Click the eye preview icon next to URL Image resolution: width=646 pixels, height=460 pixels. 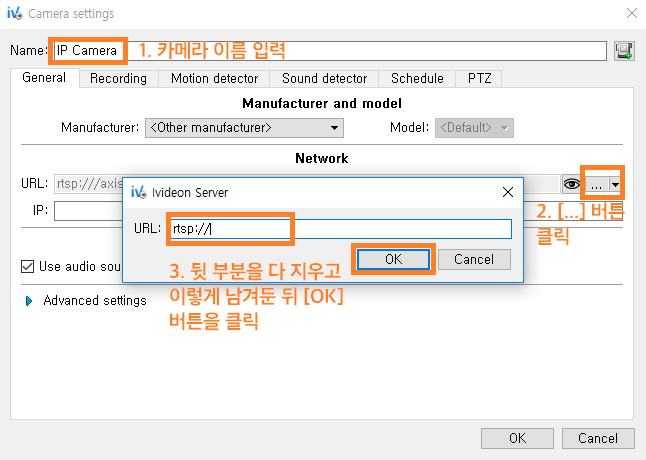571,184
